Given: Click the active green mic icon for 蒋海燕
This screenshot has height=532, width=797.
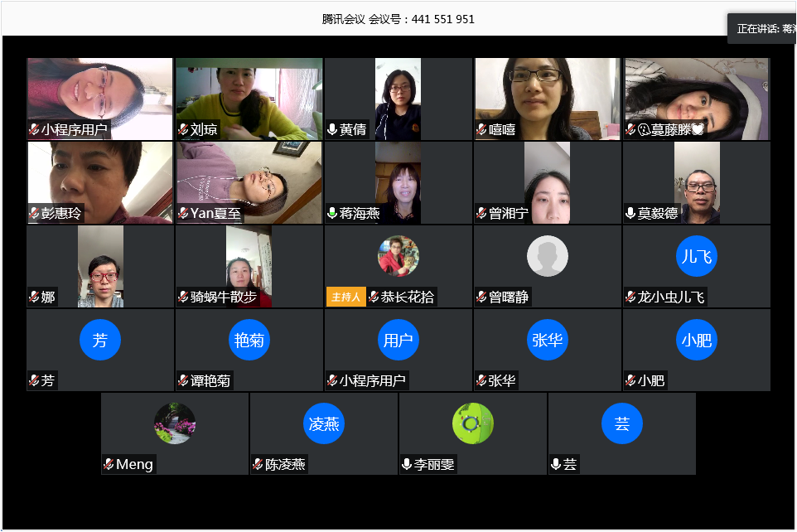Looking at the screenshot, I should click(332, 214).
